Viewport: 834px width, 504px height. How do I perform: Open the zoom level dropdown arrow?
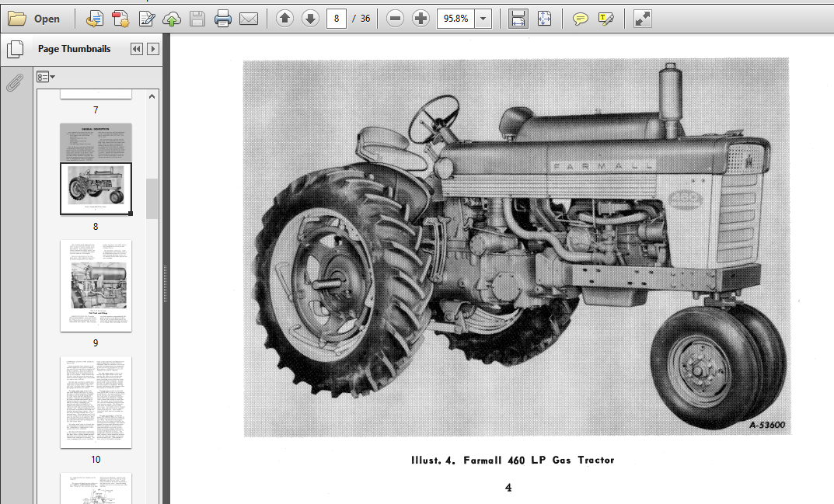coord(483,19)
